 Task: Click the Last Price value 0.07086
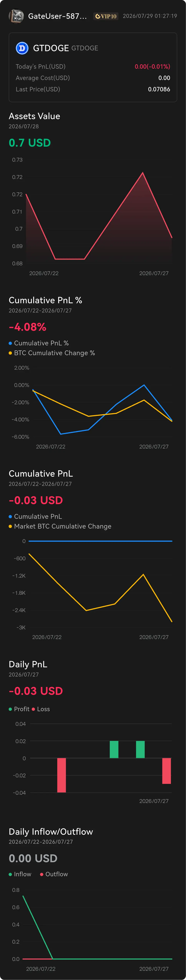[159, 89]
